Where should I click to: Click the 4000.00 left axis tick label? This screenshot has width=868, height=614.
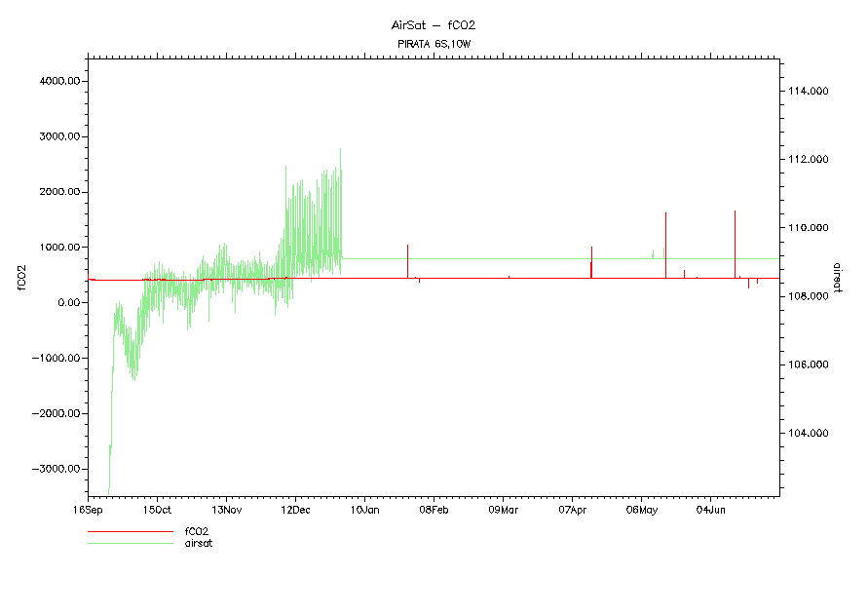click(59, 81)
